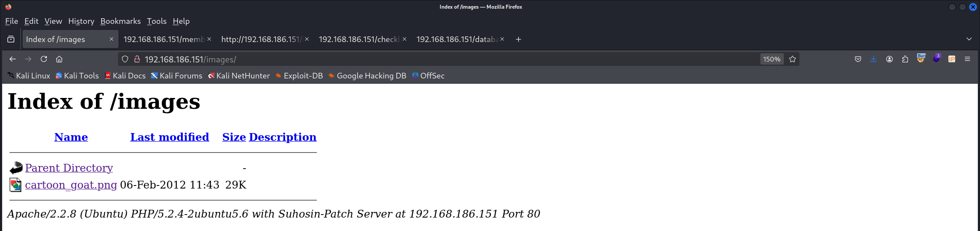This screenshot has width=980, height=231.
Task: Open the Exploit-DB bookmark
Action: [299, 76]
